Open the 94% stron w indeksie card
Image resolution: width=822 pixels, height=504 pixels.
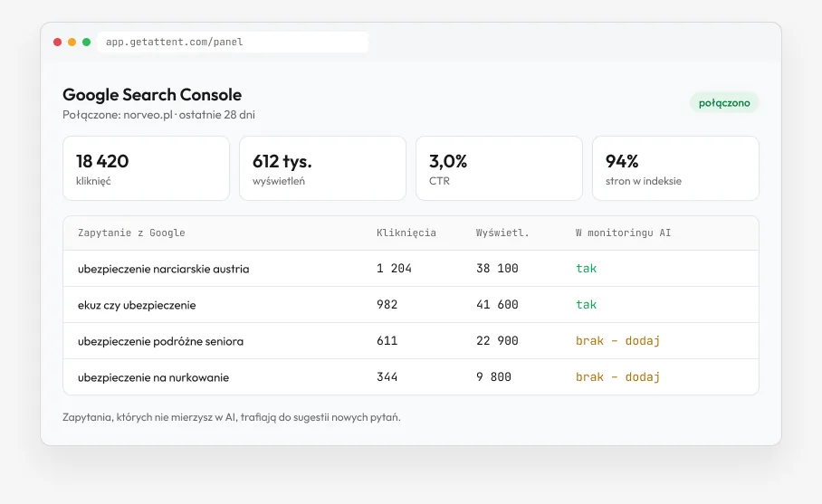[675, 168]
